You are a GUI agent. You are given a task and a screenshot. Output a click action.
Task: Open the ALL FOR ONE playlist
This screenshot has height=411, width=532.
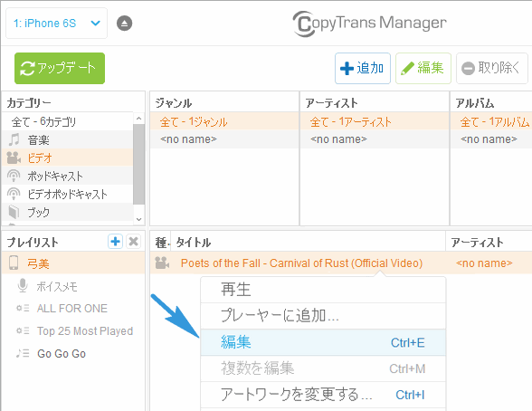[73, 308]
